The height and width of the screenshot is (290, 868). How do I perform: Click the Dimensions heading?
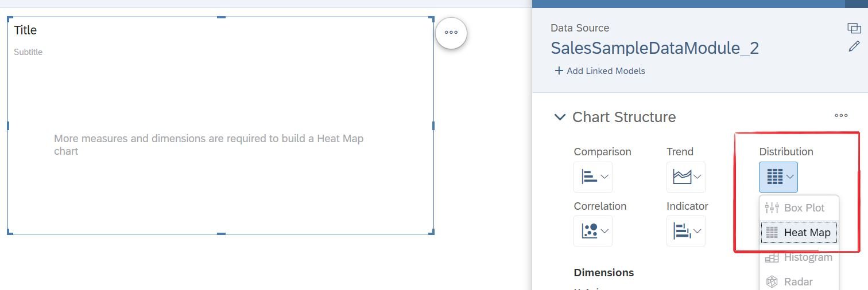pyautogui.click(x=604, y=273)
